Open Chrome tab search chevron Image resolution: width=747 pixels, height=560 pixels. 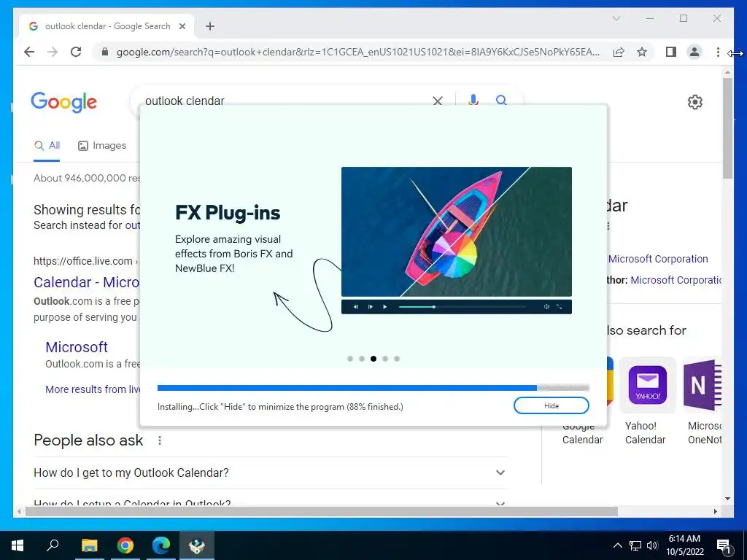616,18
